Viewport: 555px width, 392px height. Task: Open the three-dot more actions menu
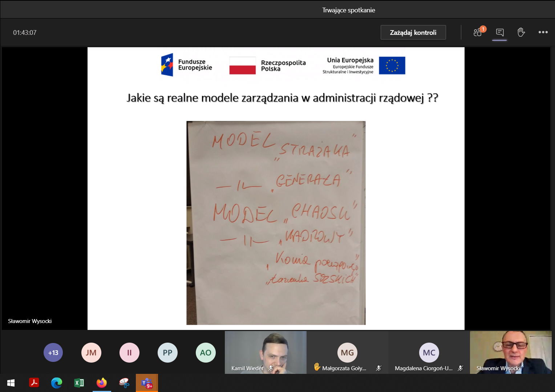pyautogui.click(x=543, y=32)
